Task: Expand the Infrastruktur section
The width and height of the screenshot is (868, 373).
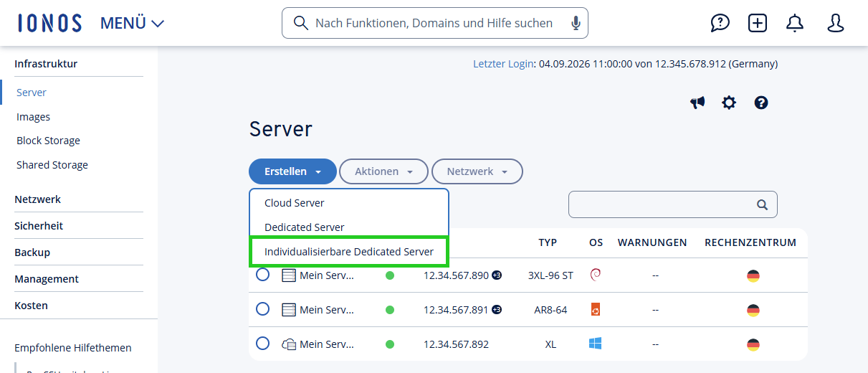Action: [46, 64]
